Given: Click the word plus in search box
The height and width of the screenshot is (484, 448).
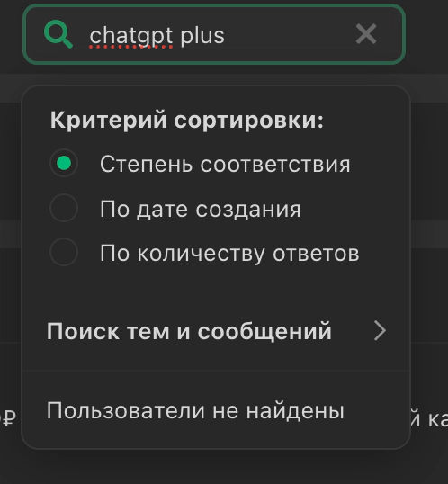Looking at the screenshot, I should 202,36.
